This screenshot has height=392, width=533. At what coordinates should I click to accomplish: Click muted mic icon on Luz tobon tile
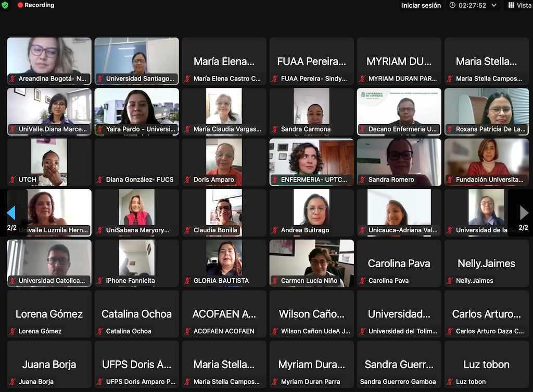coord(450,382)
